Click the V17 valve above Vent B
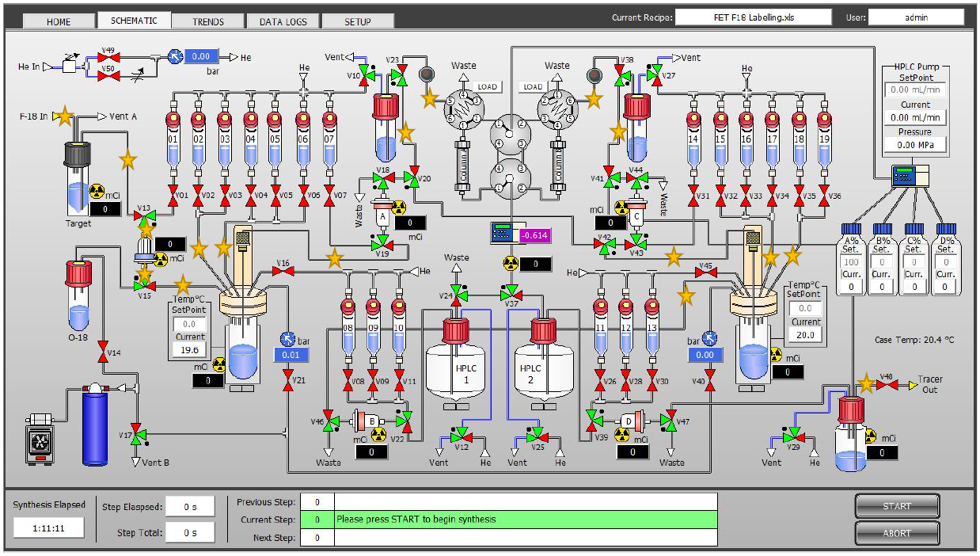This screenshot has height=556, width=980. 138,434
